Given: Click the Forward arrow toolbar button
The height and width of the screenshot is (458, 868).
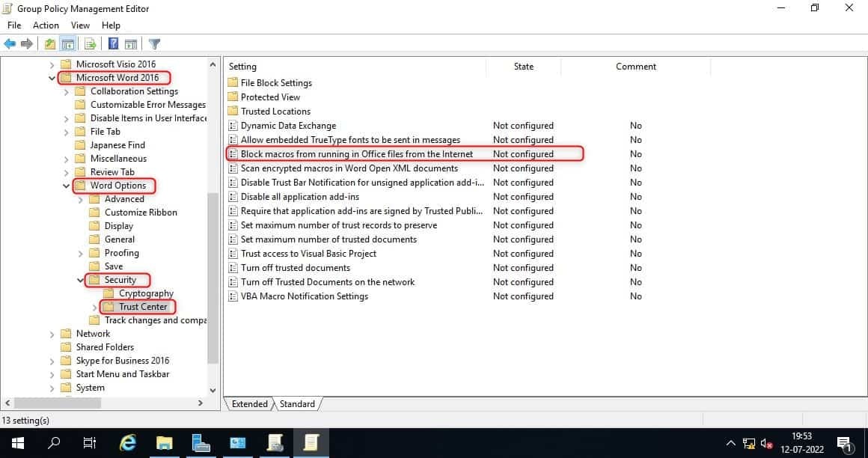Looking at the screenshot, I should (27, 43).
